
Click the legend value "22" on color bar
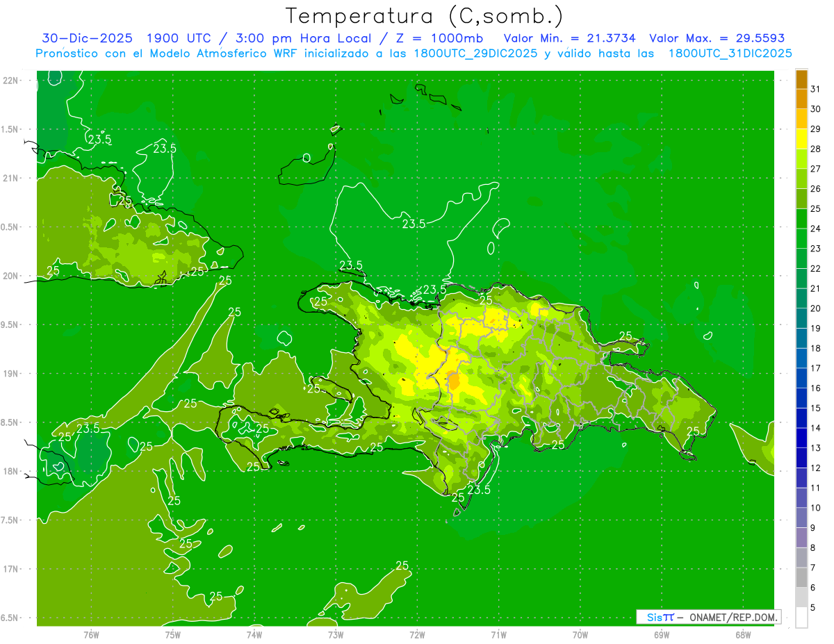click(815, 269)
